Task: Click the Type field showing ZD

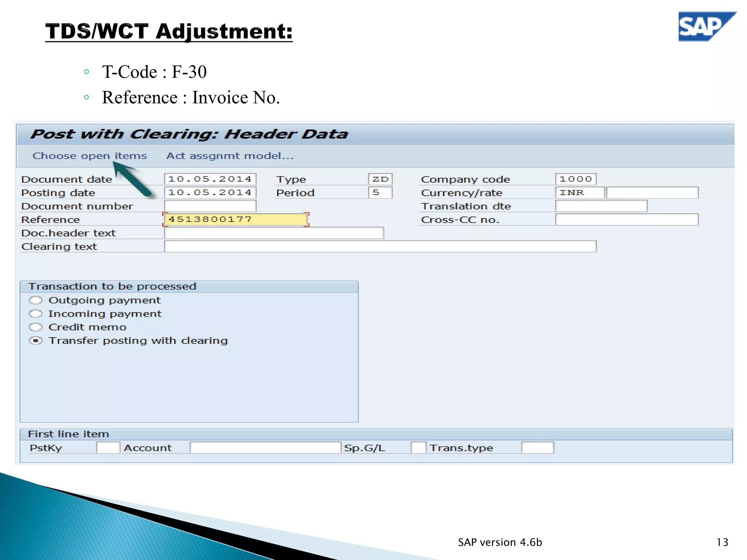Action: (x=380, y=179)
